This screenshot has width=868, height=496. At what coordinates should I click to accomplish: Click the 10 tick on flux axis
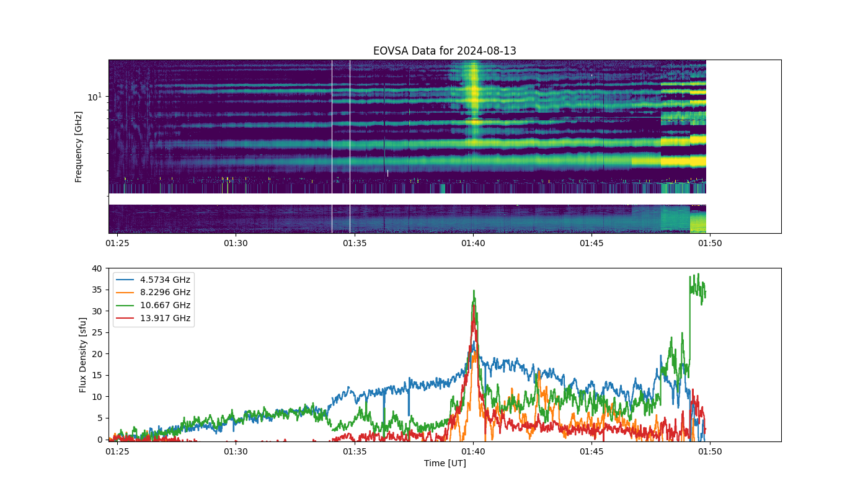click(x=97, y=397)
